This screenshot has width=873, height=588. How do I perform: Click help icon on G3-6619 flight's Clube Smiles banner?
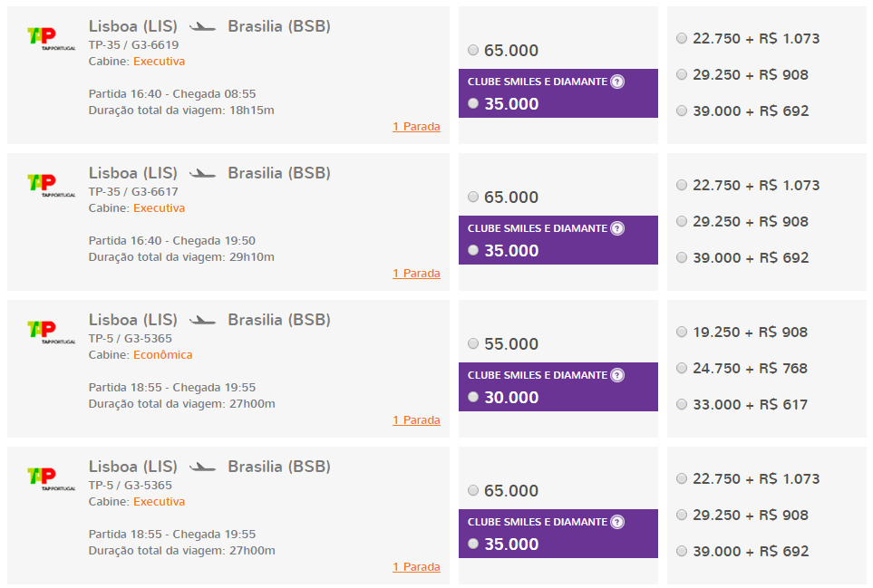coord(617,82)
